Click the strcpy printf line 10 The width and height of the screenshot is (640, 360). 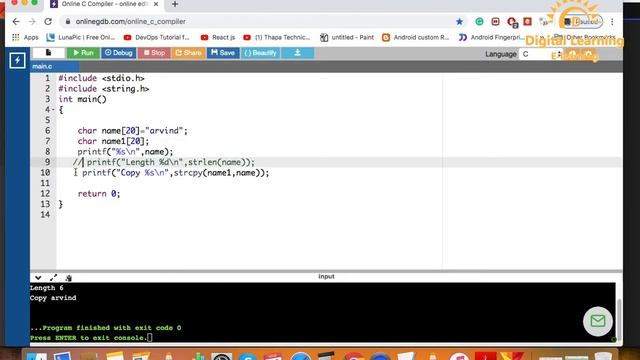pos(176,173)
